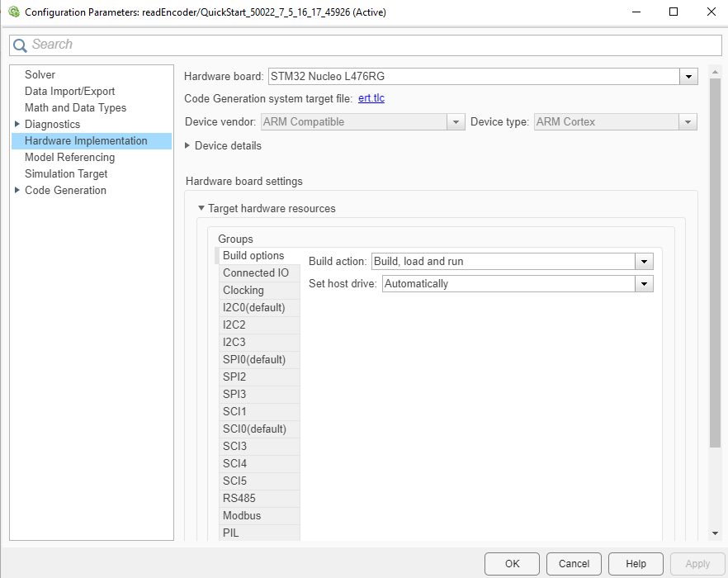
Task: Open the Set host drive dropdown
Action: (644, 283)
